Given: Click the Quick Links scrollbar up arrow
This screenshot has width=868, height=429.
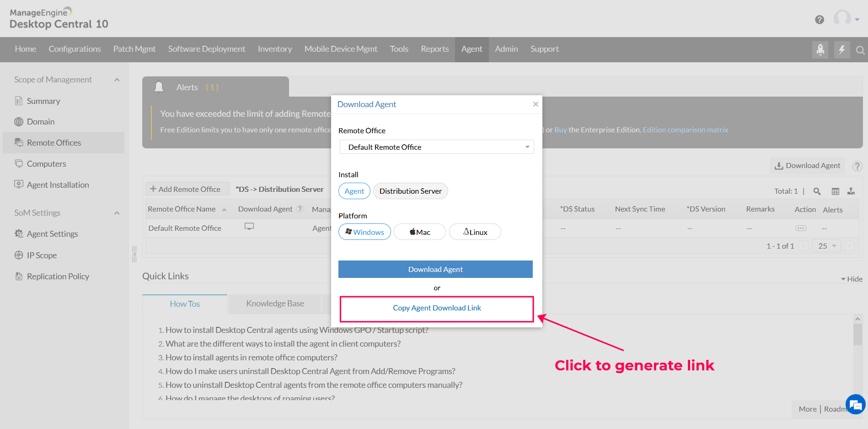Looking at the screenshot, I should point(858,319).
